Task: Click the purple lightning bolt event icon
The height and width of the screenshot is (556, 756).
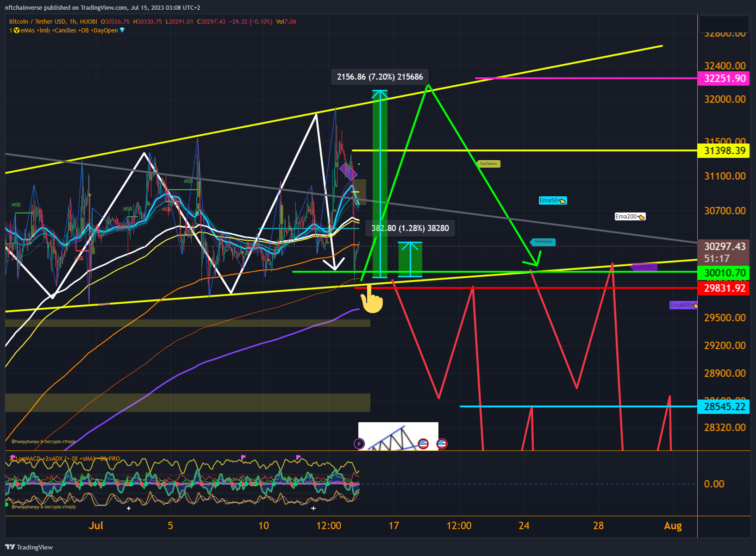Action: tap(359, 444)
